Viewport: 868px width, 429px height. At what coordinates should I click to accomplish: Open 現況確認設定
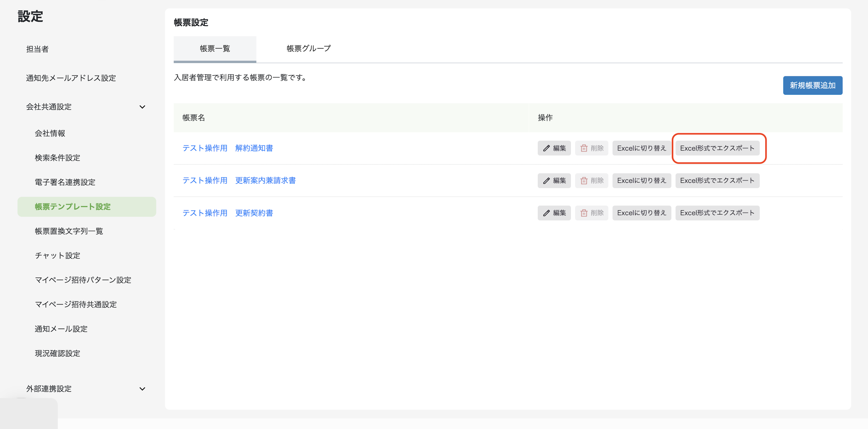point(58,354)
